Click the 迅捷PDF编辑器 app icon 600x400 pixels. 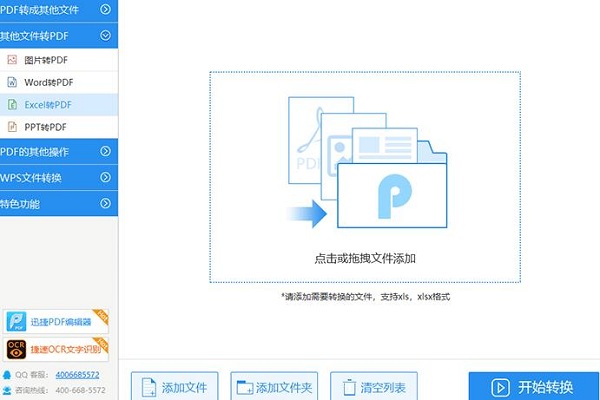[17, 321]
